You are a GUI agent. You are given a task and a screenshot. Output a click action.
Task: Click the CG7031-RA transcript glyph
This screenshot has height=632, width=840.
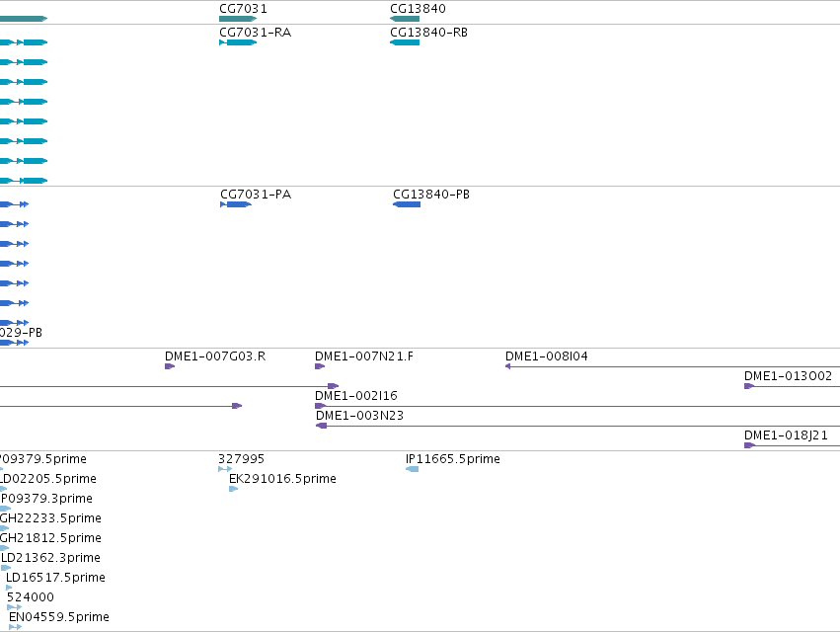pyautogui.click(x=238, y=42)
